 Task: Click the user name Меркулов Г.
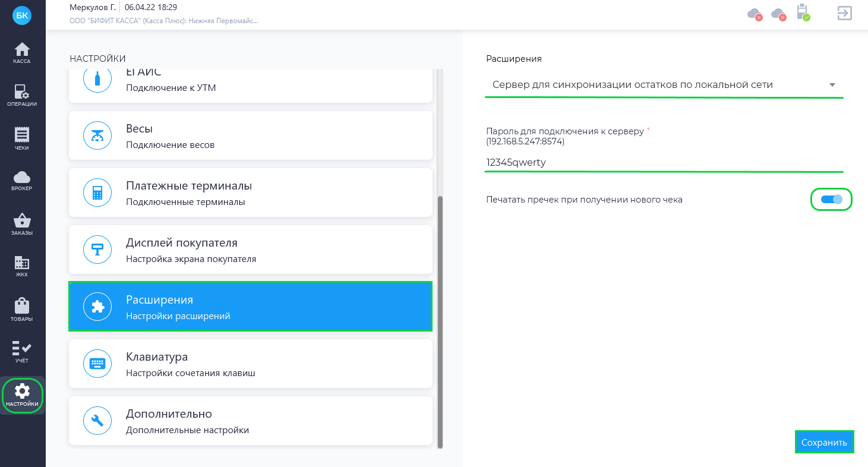[x=93, y=7]
